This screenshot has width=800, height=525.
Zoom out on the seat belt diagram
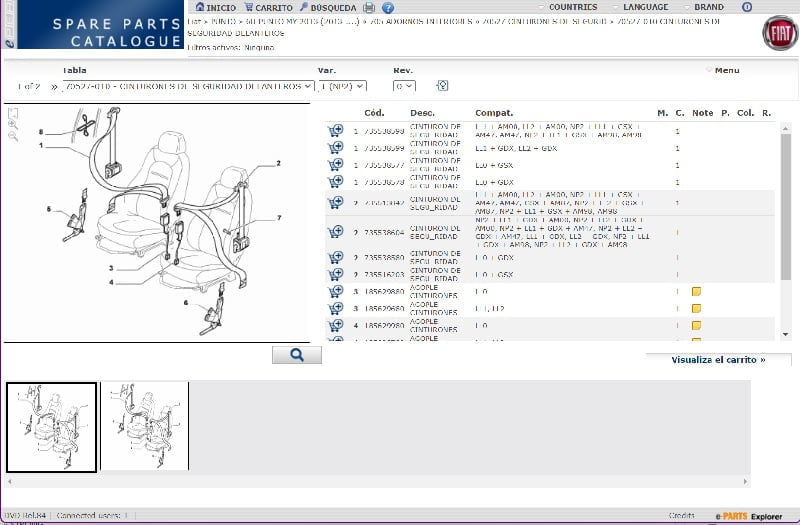coord(13,136)
